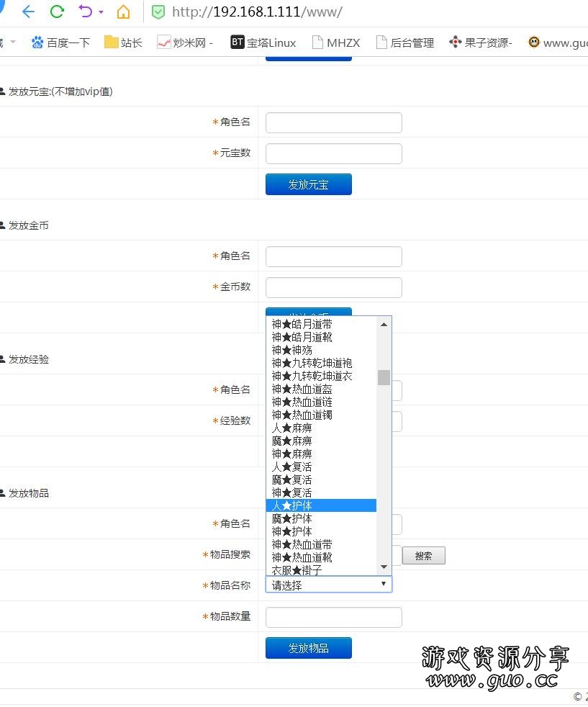This screenshot has height=707, width=588.
Task: Open the dropdown arrow beside undo icon
Action: [x=101, y=12]
